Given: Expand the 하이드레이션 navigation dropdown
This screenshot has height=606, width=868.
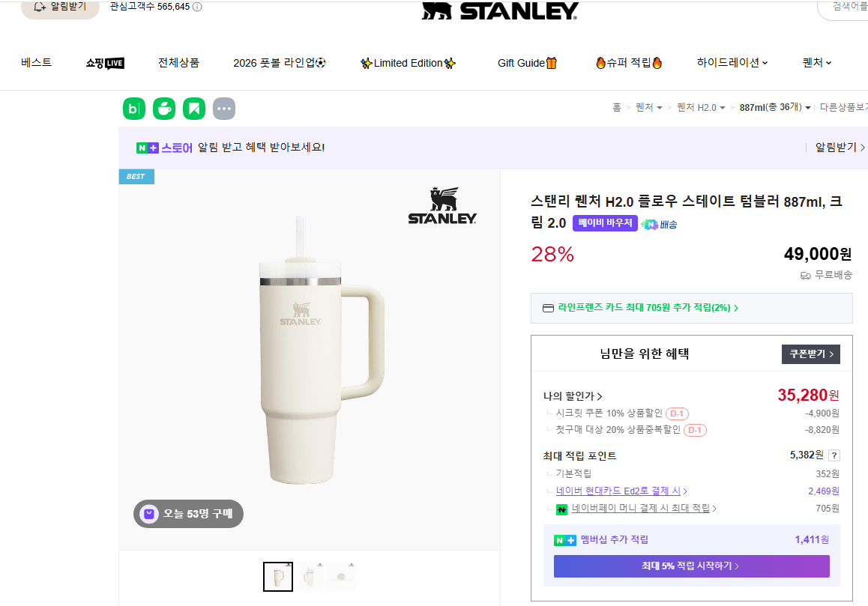Looking at the screenshot, I should 732,63.
